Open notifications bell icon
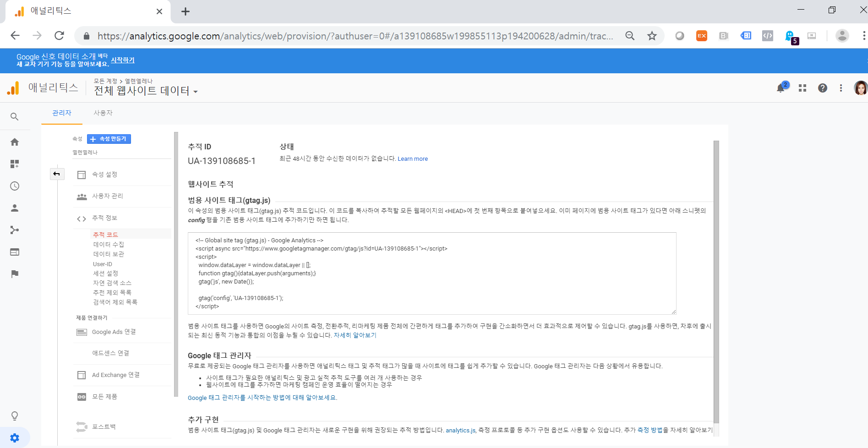 (781, 88)
